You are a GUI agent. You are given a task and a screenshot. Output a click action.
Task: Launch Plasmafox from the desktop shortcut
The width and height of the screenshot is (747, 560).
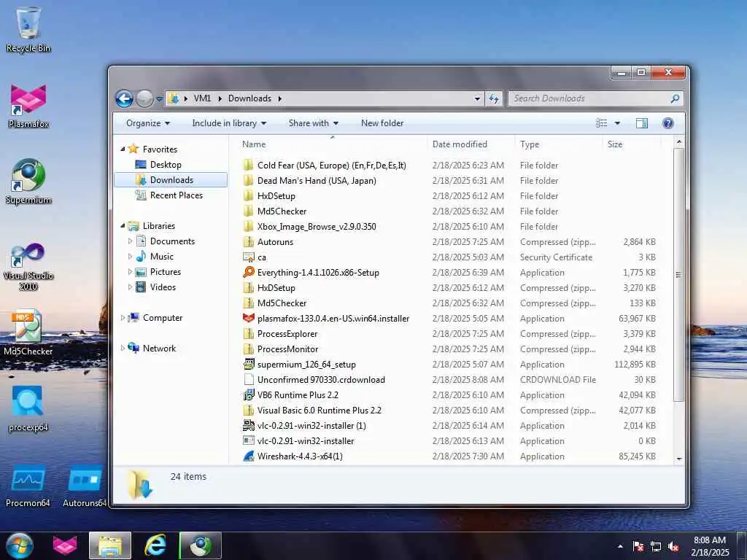point(28,106)
